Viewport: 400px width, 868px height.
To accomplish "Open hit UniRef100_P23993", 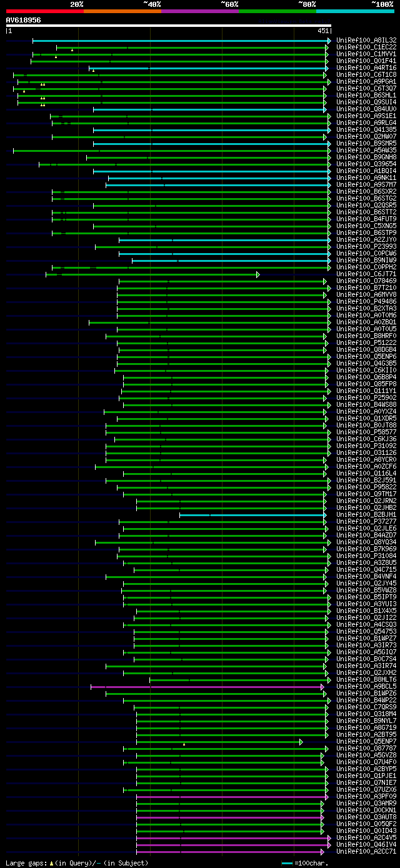I will 366,247.
